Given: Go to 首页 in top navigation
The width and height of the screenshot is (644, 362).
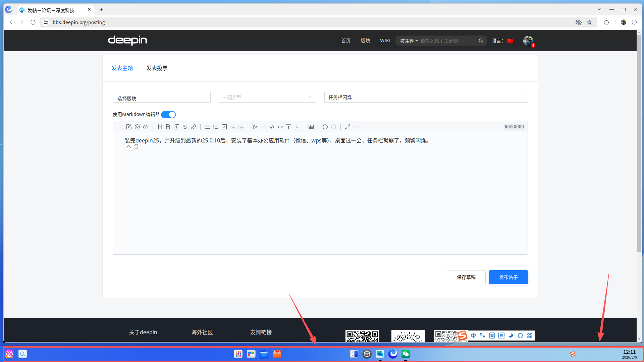Looking at the screenshot, I should pos(346,41).
